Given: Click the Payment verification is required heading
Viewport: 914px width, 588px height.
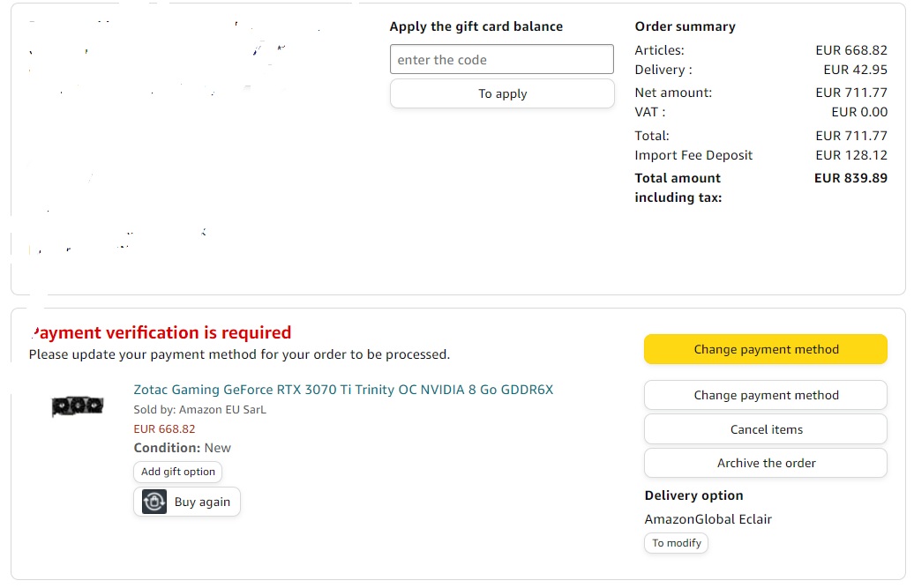Looking at the screenshot, I should tap(161, 332).
